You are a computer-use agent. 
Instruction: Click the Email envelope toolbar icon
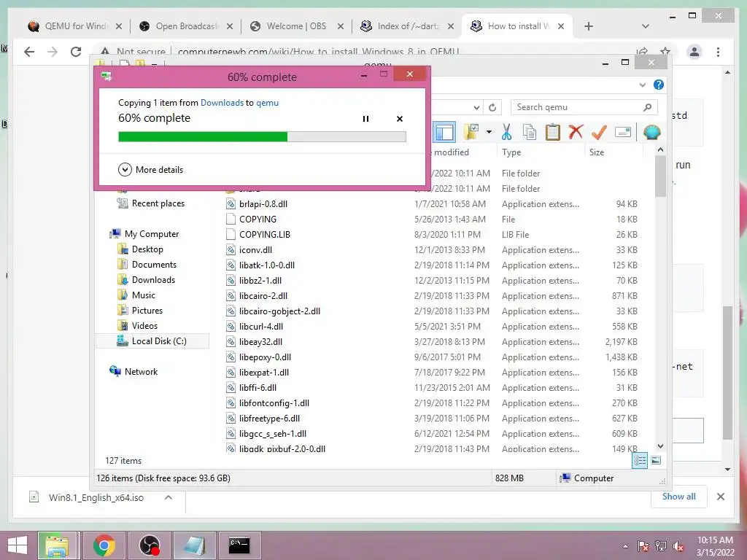pos(623,132)
